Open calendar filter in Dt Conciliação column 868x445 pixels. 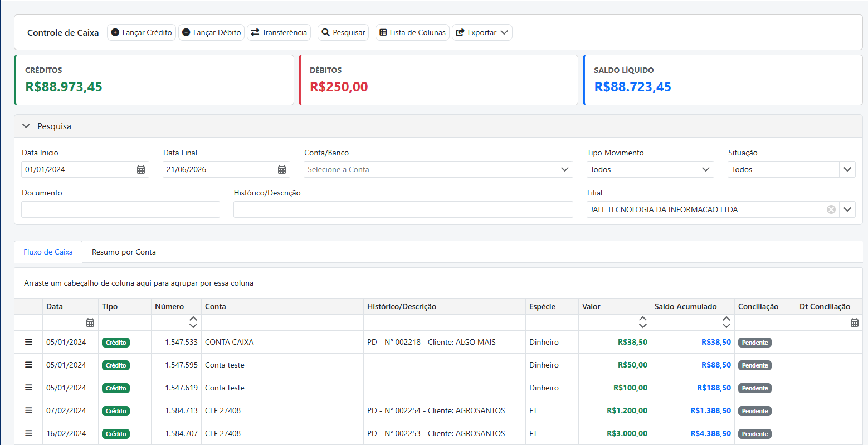855,322
